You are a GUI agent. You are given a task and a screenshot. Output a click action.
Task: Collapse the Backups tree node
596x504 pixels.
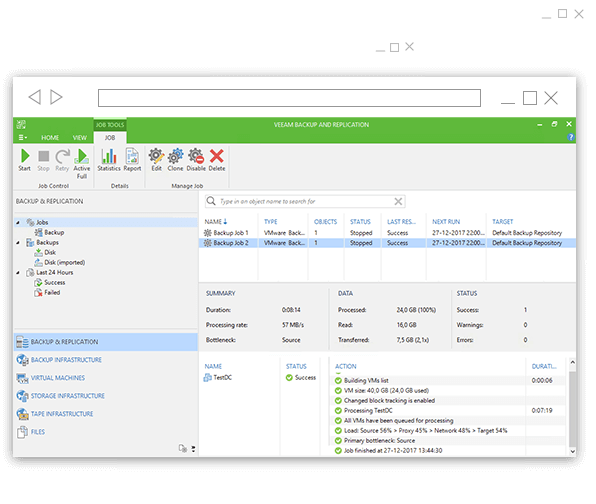click(x=18, y=242)
